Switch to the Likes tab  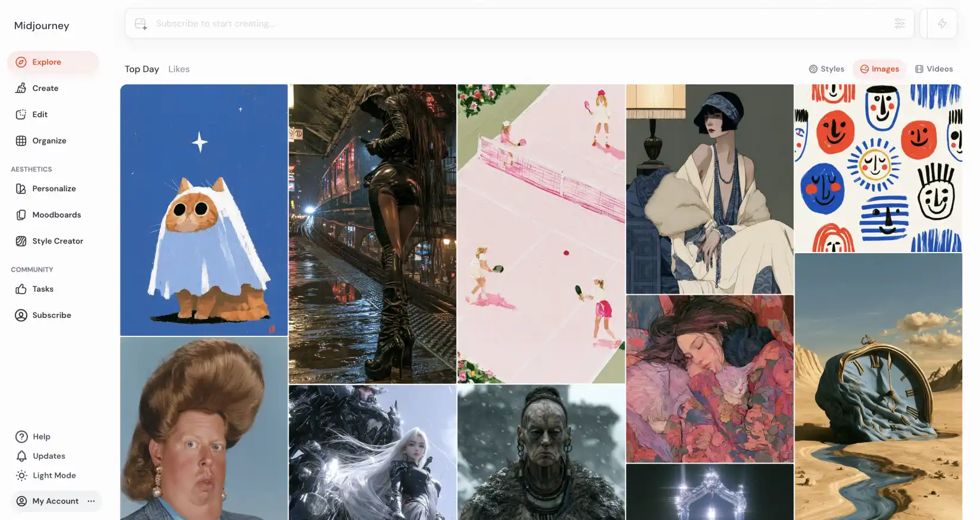click(179, 69)
